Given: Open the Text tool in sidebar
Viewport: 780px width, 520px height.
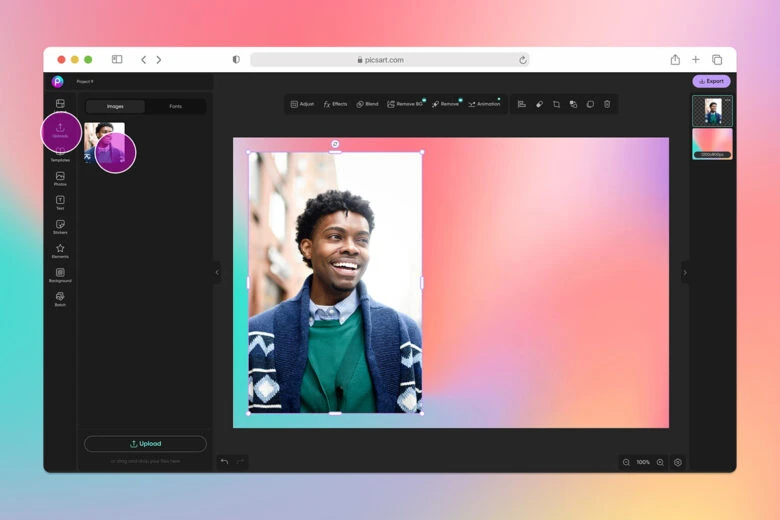Looking at the screenshot, I should pos(60,201).
